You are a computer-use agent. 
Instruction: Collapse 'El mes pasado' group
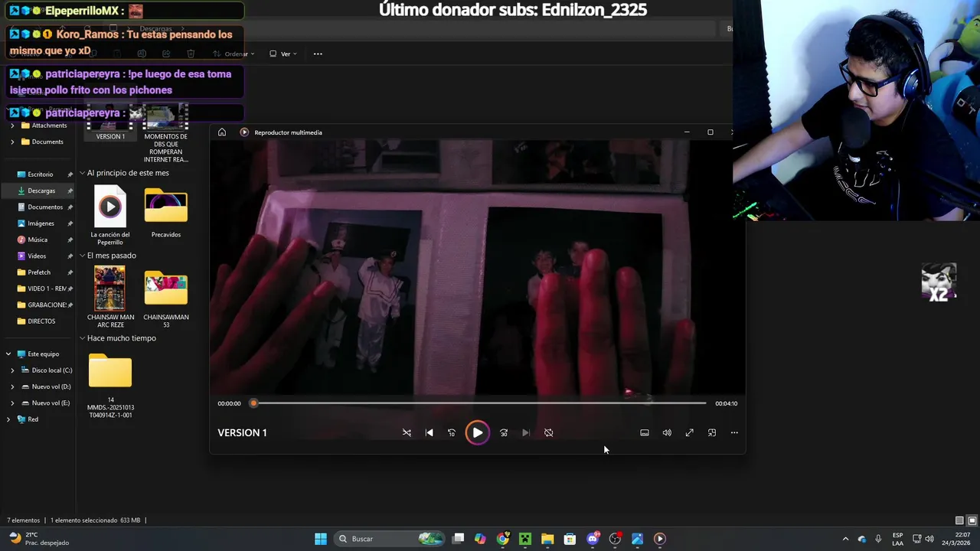pos(82,256)
